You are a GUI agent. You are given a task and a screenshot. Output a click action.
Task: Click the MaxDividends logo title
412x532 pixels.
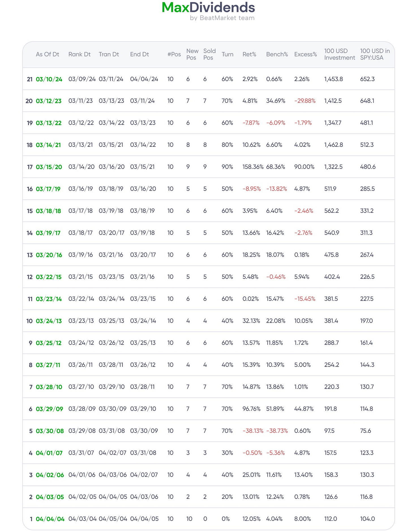[208, 8]
